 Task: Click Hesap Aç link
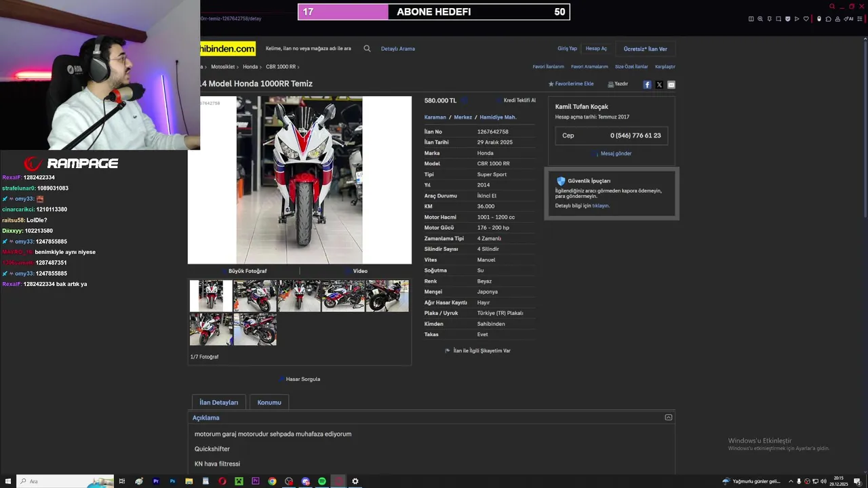(596, 49)
